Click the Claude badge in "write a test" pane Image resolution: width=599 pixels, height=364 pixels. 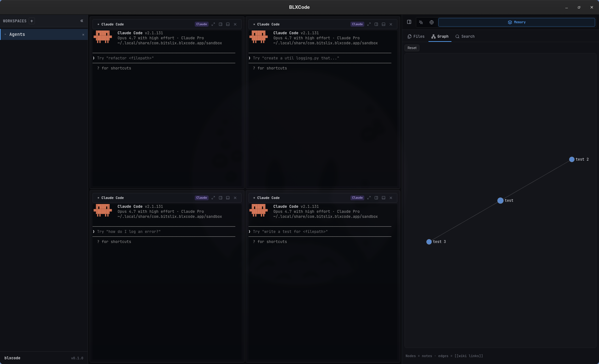[x=357, y=198]
